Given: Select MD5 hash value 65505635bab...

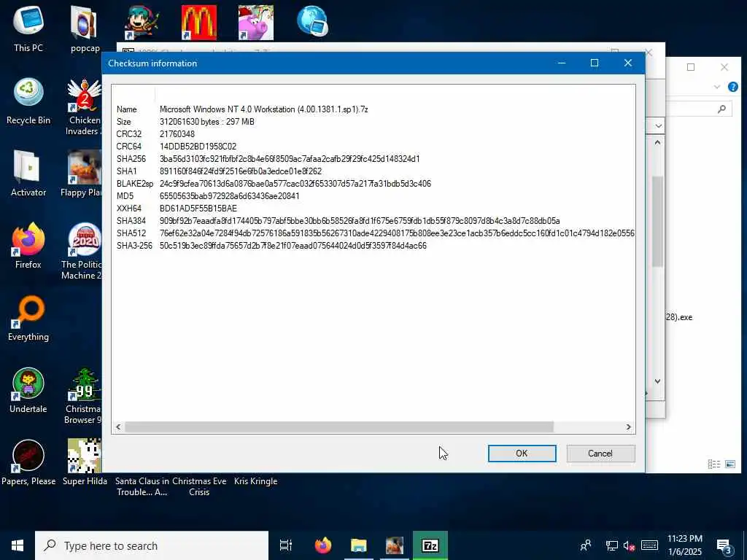Looking at the screenshot, I should click(x=230, y=195).
